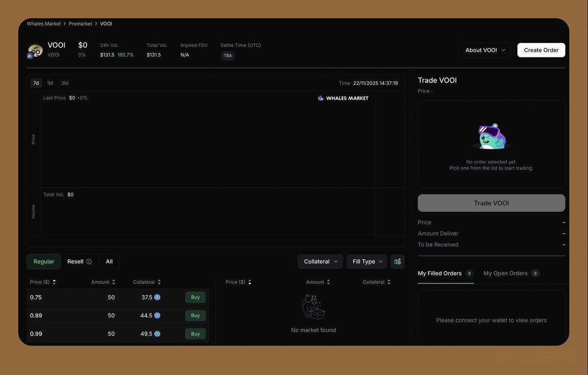Sort right table by Amount
Image resolution: width=588 pixels, height=375 pixels.
(318, 282)
